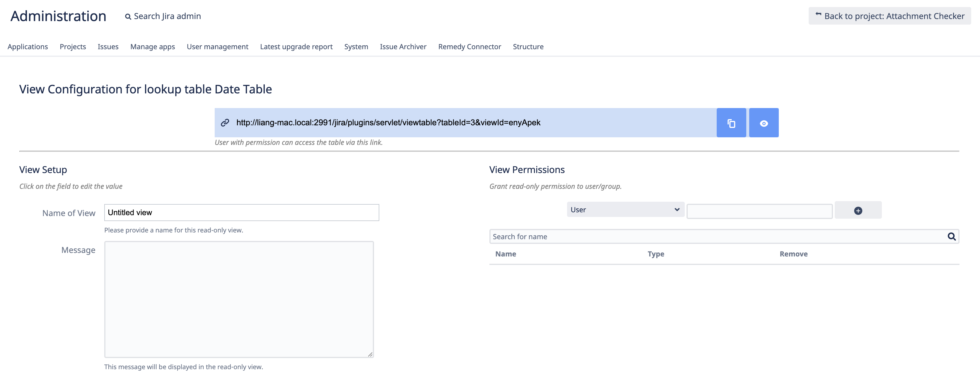
Task: Click the eye preview icon button
Action: (763, 123)
